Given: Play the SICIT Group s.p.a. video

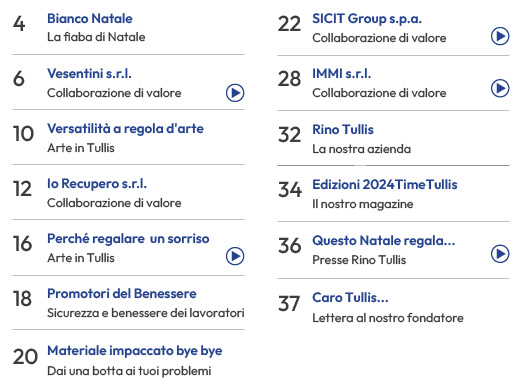Looking at the screenshot, I should (500, 36).
